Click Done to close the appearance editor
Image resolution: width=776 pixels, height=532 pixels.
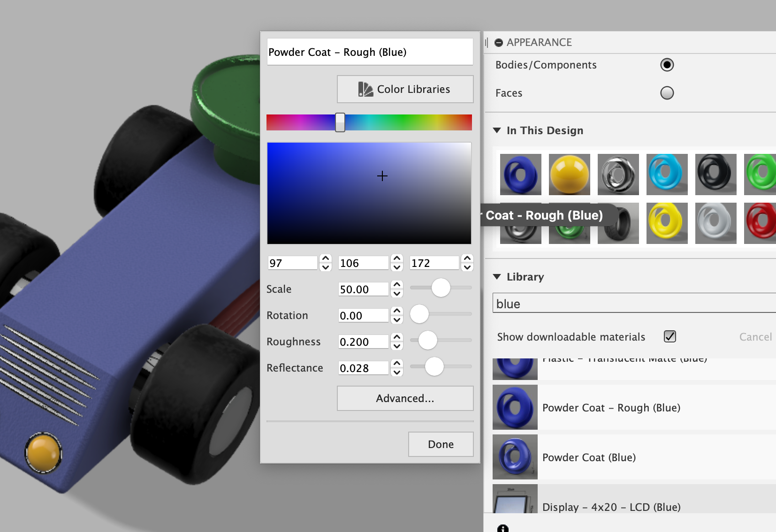tap(440, 444)
